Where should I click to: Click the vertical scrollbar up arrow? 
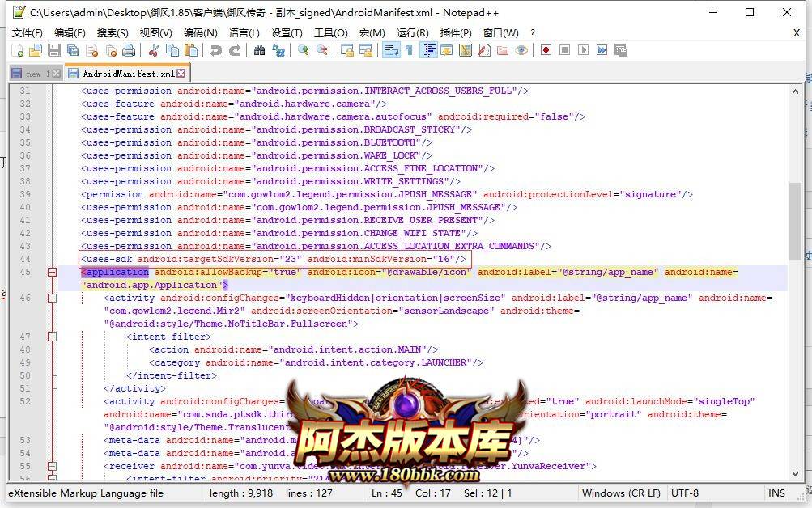[x=795, y=91]
